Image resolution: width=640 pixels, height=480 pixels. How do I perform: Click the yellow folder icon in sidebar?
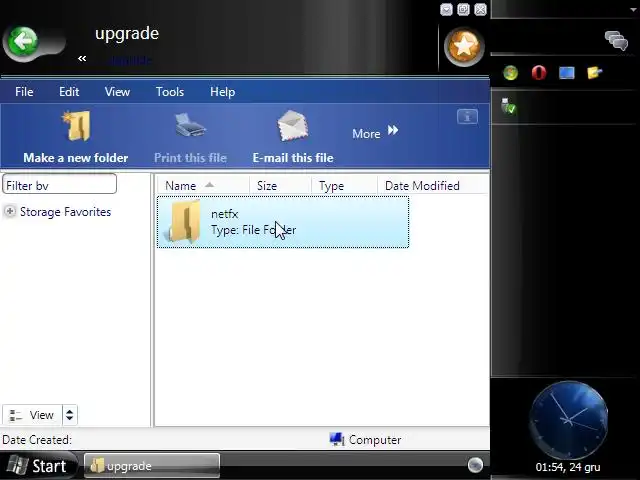pyautogui.click(x=595, y=73)
